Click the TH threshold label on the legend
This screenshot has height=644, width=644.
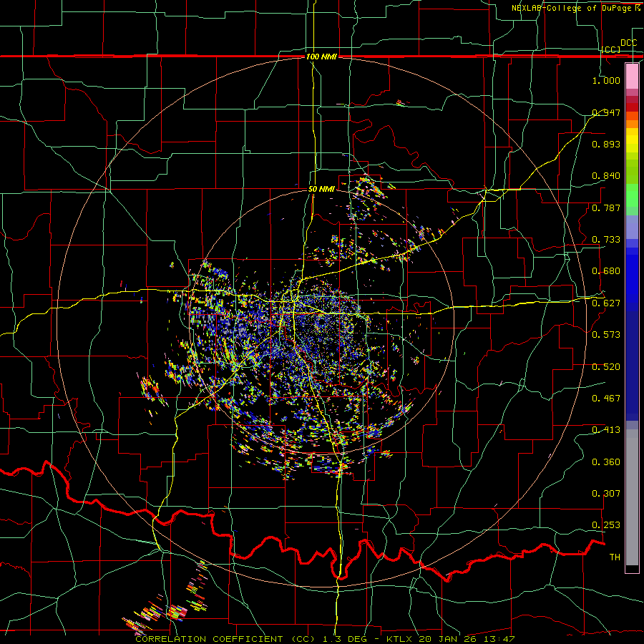pyautogui.click(x=615, y=557)
